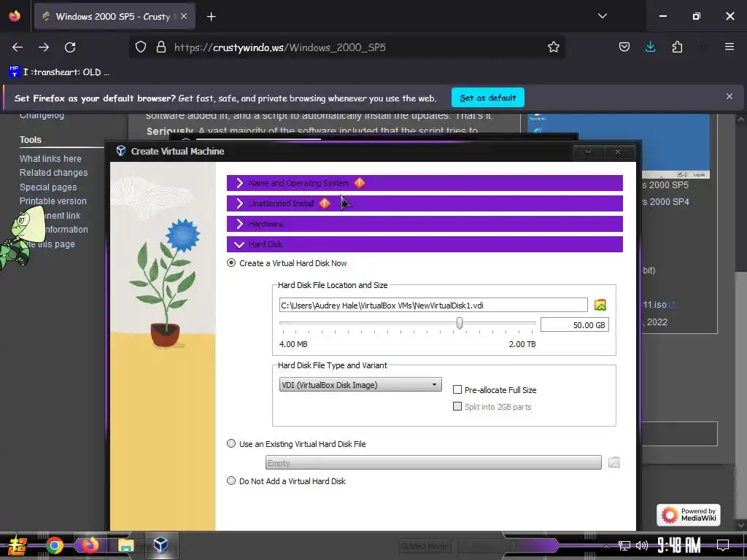
Task: Expand the Name and Operating System section
Action: point(425,183)
